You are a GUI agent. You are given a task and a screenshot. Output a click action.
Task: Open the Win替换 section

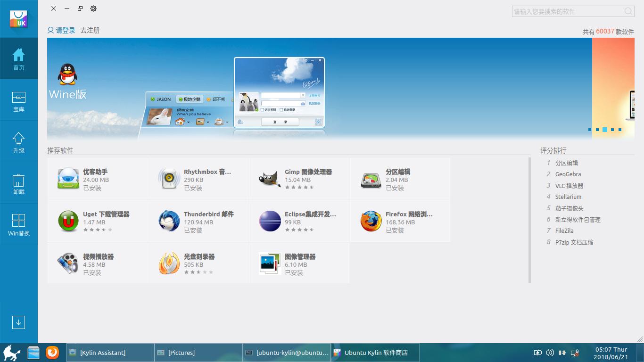pos(19,225)
